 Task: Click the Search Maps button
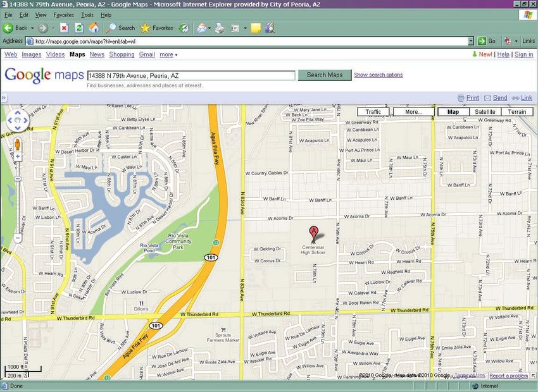pos(325,75)
